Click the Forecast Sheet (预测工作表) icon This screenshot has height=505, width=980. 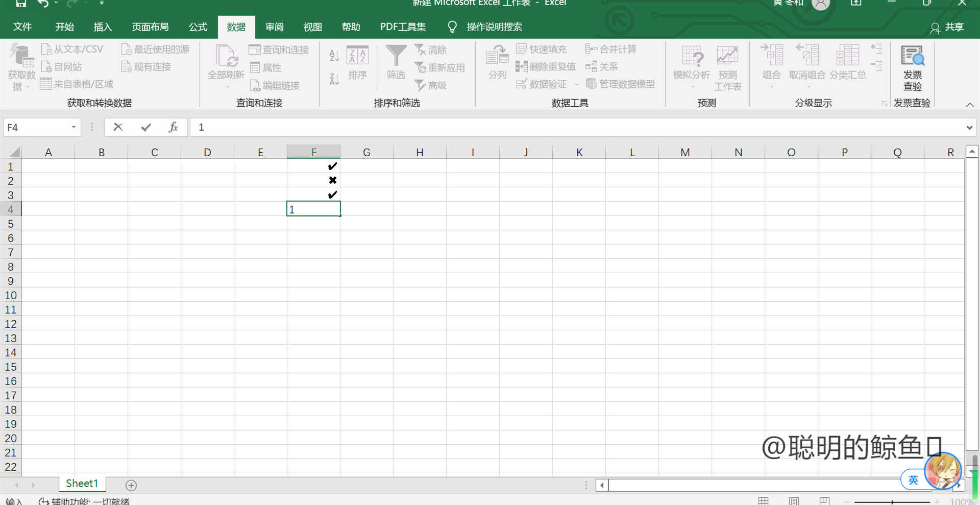pos(727,56)
